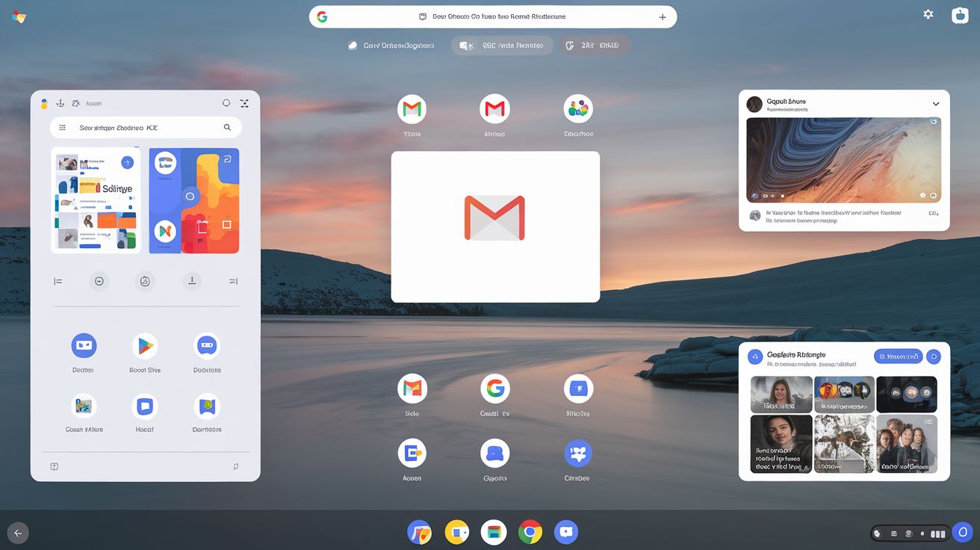Click the back arrow button on the shelf
This screenshot has height=550, width=980.
(x=18, y=533)
